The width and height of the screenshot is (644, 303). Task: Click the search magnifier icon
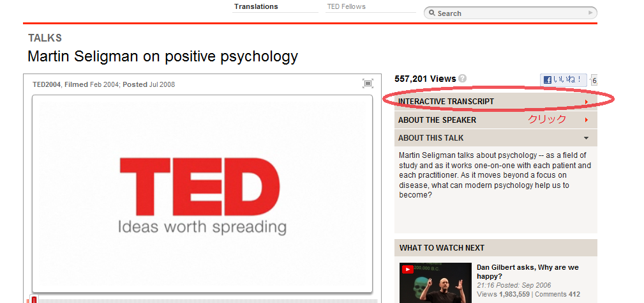pyautogui.click(x=431, y=13)
